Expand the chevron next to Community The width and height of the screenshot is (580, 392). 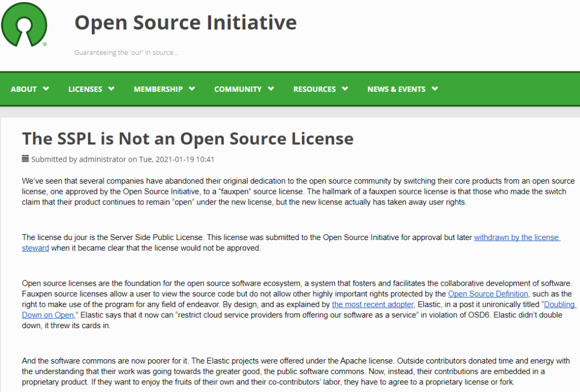pos(271,89)
